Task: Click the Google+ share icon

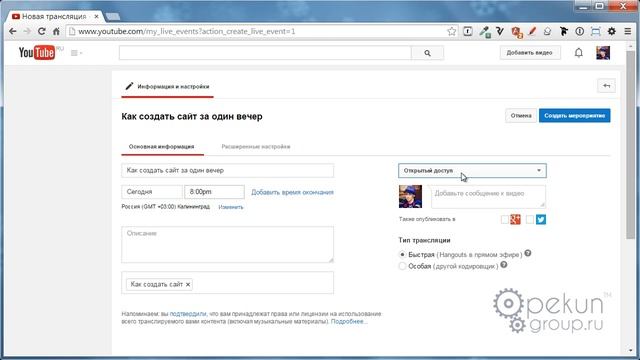Action: [x=516, y=220]
